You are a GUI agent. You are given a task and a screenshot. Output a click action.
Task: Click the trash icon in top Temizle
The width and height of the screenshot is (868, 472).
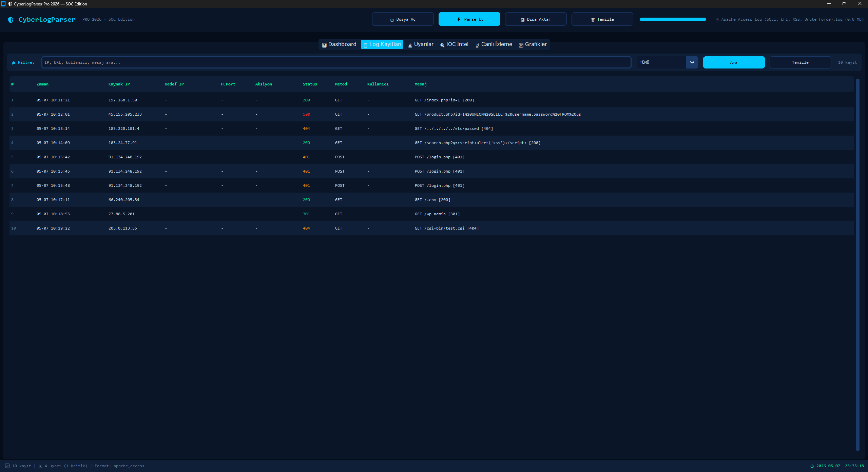pos(593,20)
